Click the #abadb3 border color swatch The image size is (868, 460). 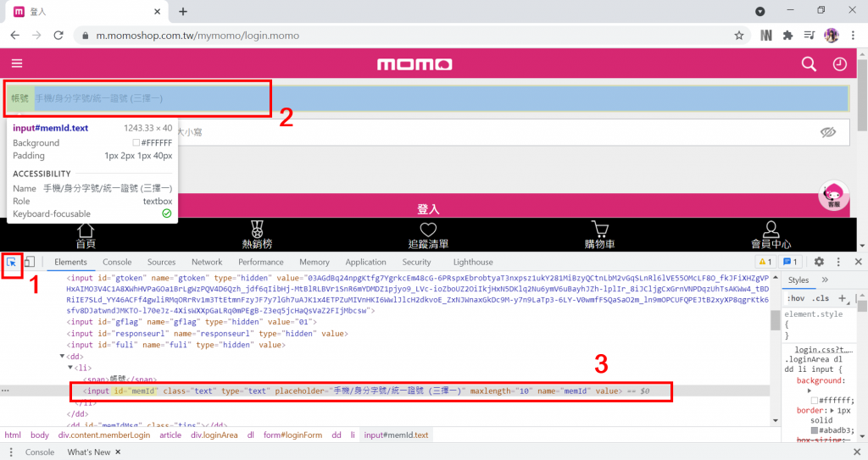coord(815,430)
